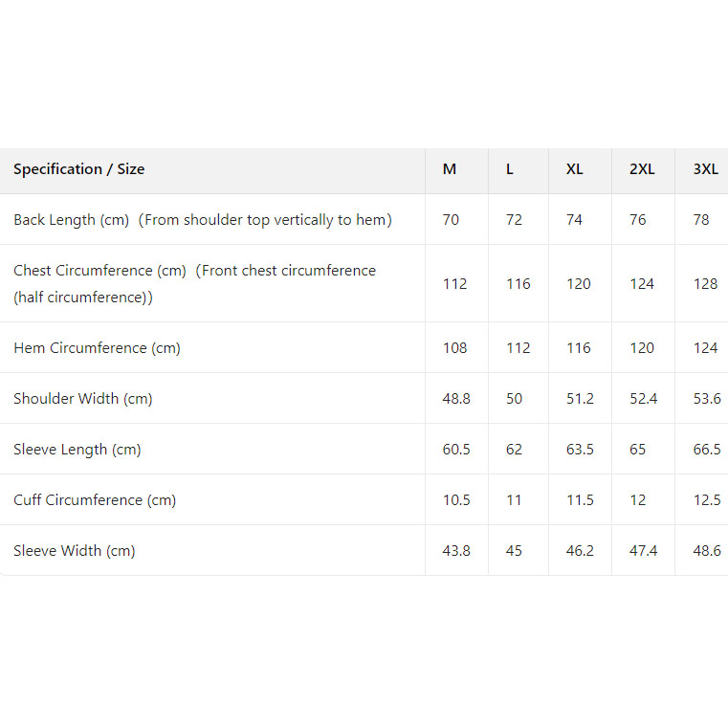Image resolution: width=728 pixels, height=728 pixels.
Task: Click the Sleeve Length (cm) row label
Action: pos(77,450)
